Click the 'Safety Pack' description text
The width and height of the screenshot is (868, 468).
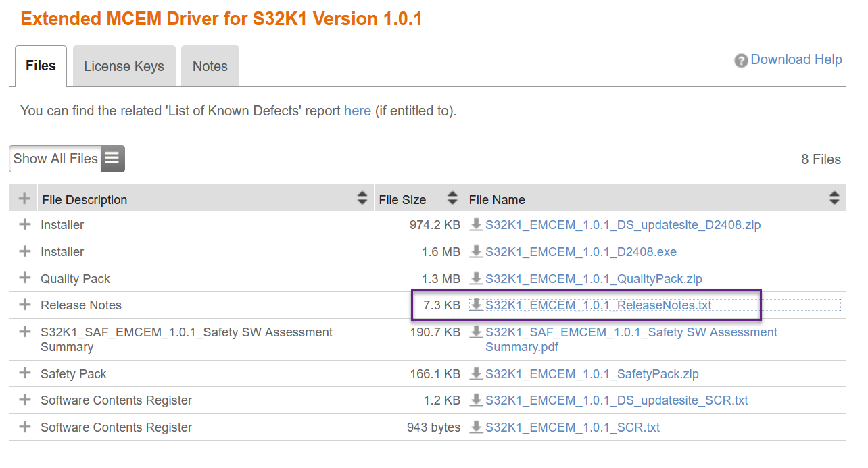coord(74,374)
